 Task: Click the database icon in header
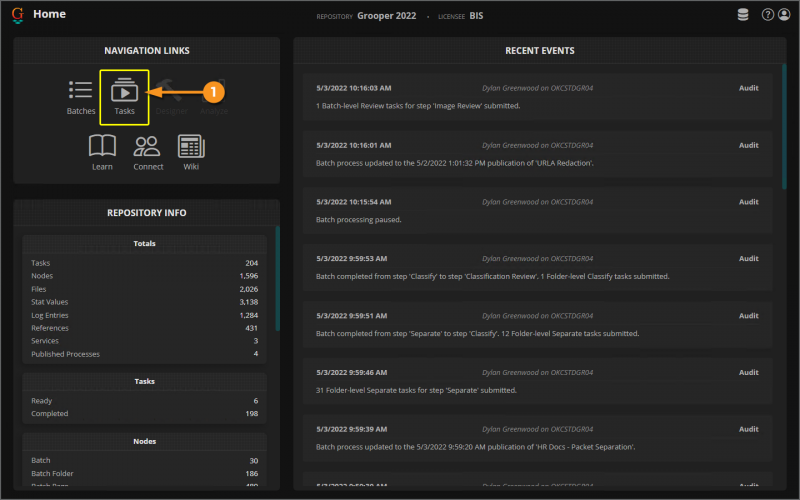pyautogui.click(x=742, y=15)
